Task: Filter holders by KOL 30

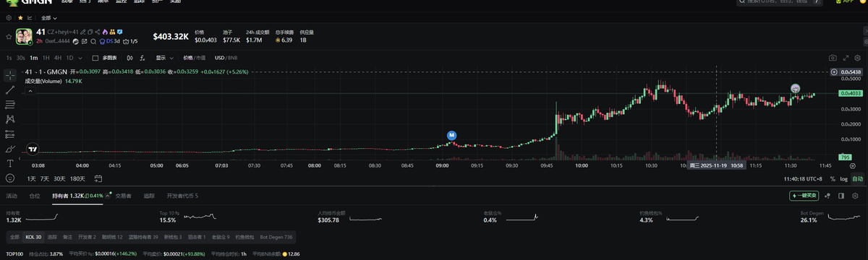Action: tap(33, 237)
